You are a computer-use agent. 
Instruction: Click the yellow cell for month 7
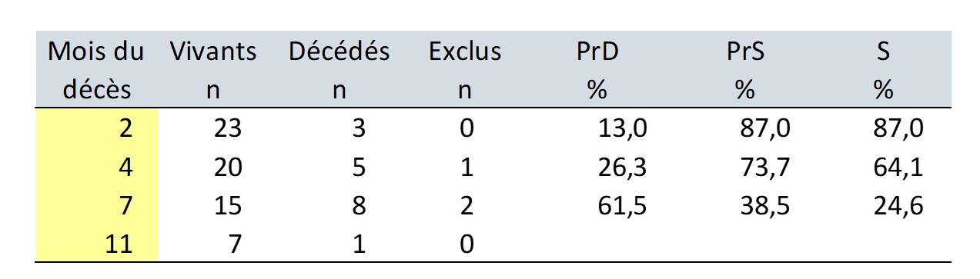tap(97, 204)
